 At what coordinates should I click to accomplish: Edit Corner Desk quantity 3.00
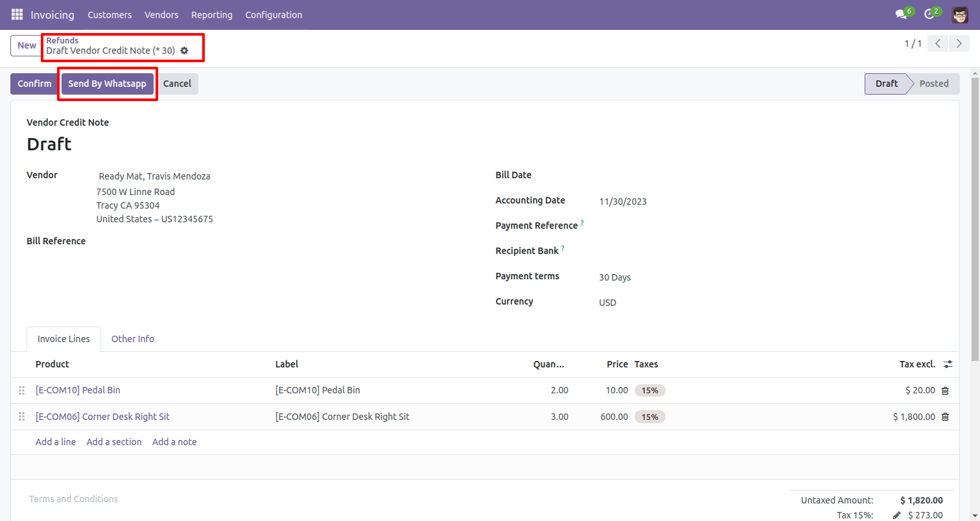click(x=559, y=417)
